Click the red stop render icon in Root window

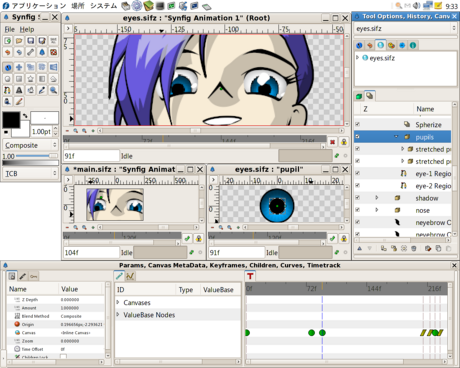(x=332, y=142)
